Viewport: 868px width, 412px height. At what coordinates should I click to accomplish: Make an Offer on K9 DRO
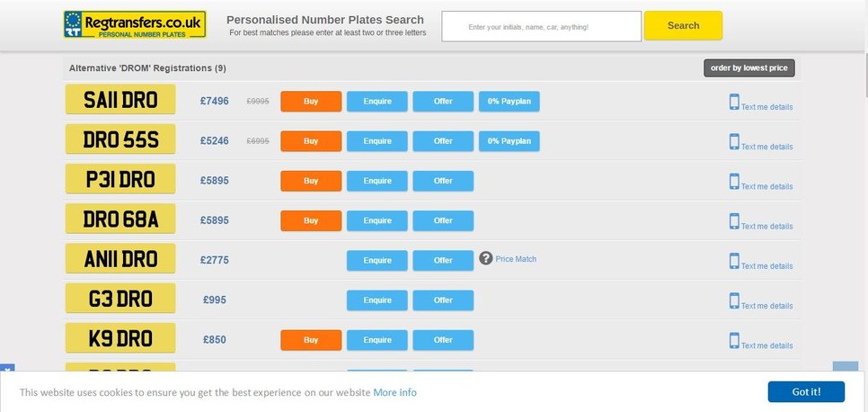[443, 340]
